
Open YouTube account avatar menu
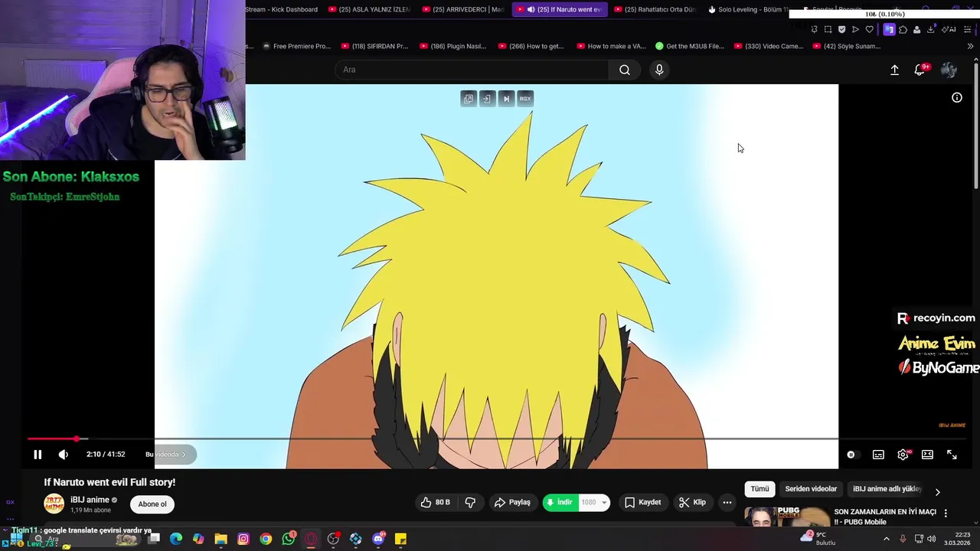pyautogui.click(x=949, y=70)
